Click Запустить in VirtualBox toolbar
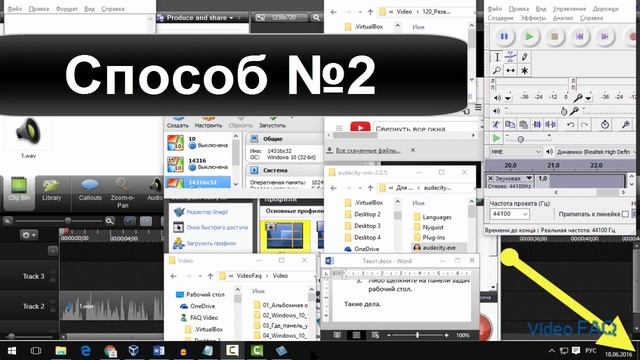The height and width of the screenshot is (360, 640). pyautogui.click(x=272, y=122)
